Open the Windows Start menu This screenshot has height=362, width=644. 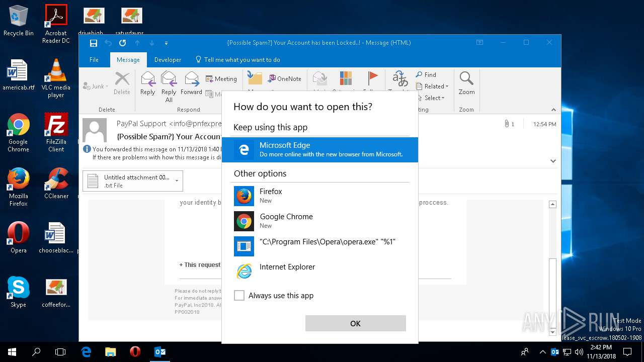pyautogui.click(x=12, y=352)
